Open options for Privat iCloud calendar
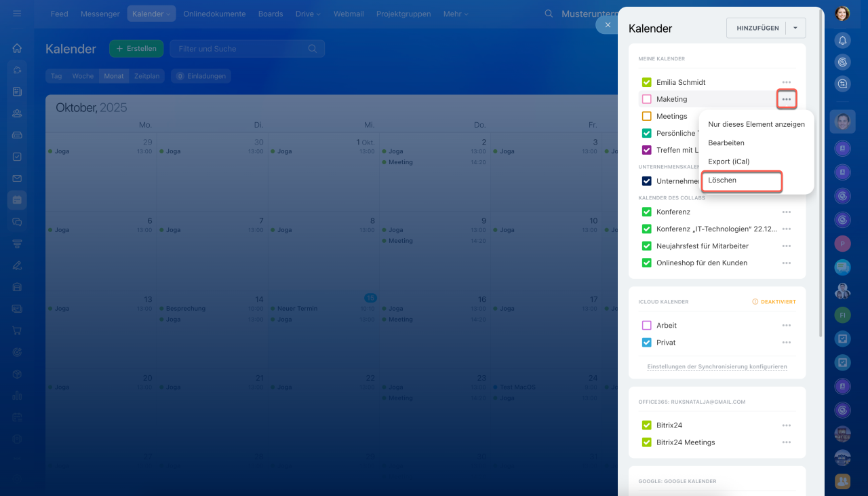This screenshot has height=496, width=868. [786, 343]
